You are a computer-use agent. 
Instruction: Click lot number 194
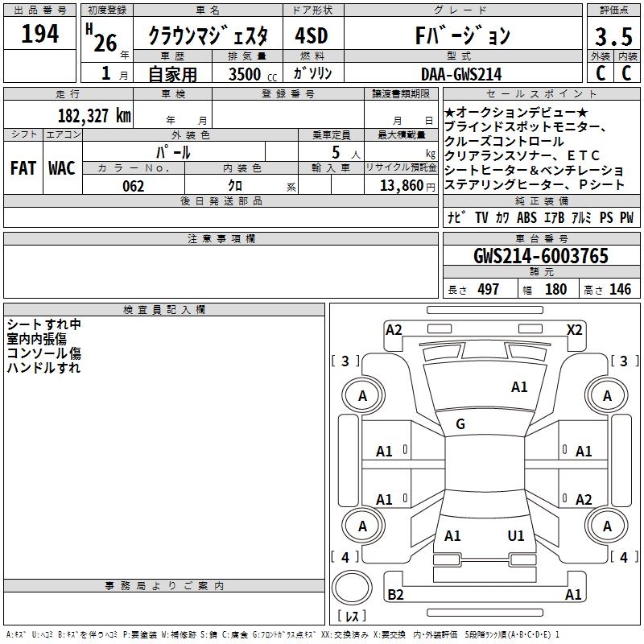tap(39, 34)
